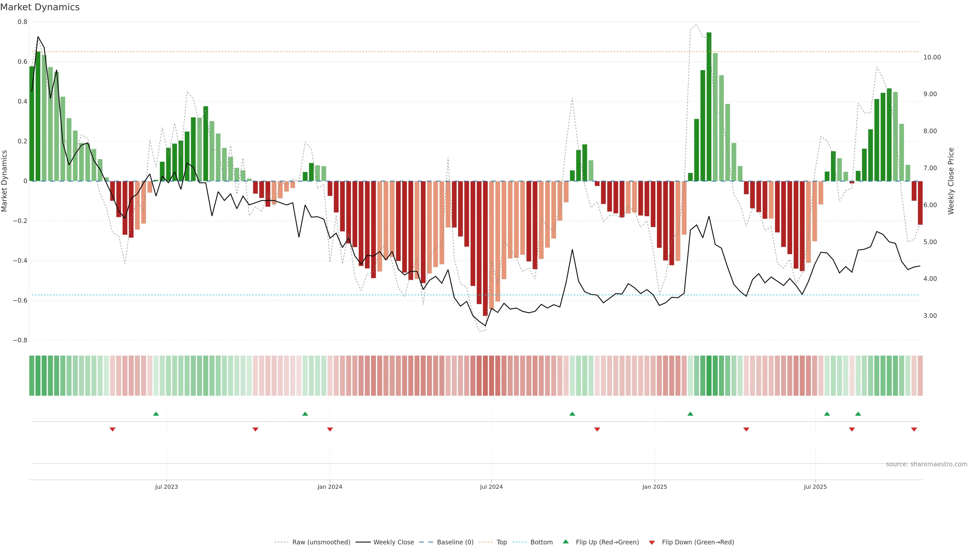980x551 pixels.
Task: Click red flip-down marker at Jan 2024 gridline
Action: coord(330,429)
